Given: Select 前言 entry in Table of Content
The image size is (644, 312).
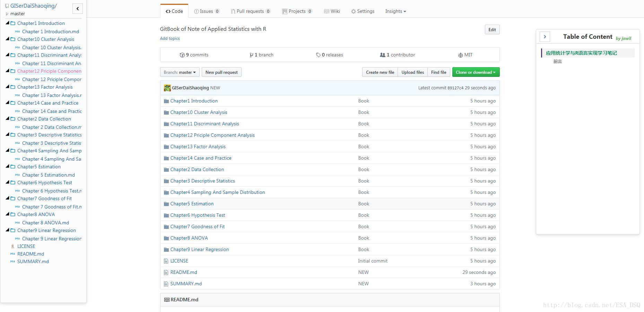Looking at the screenshot, I should click(x=558, y=62).
